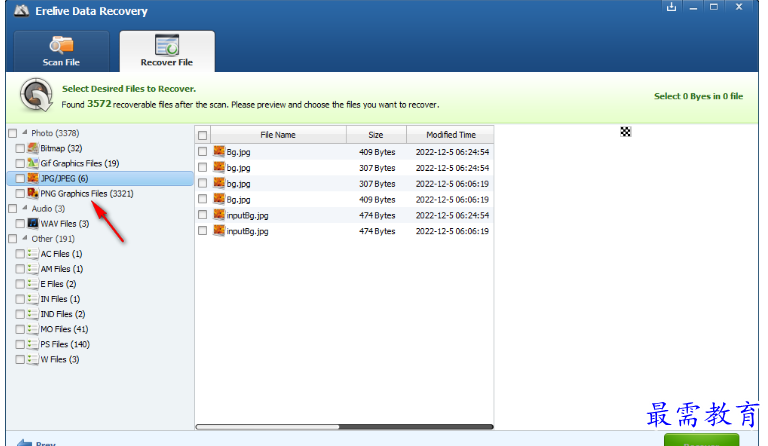Click the 'Select 0 Byes in 0 file' status text
The width and height of the screenshot is (768, 446).
point(698,96)
